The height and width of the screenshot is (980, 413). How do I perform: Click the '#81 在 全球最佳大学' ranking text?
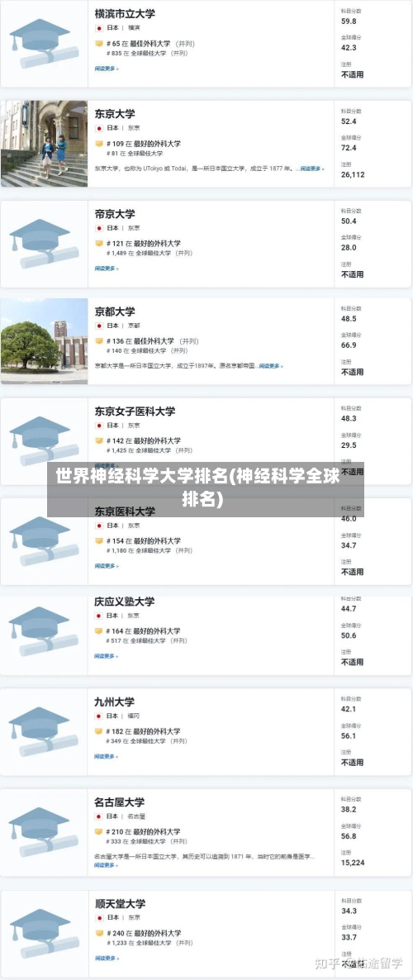(x=135, y=153)
